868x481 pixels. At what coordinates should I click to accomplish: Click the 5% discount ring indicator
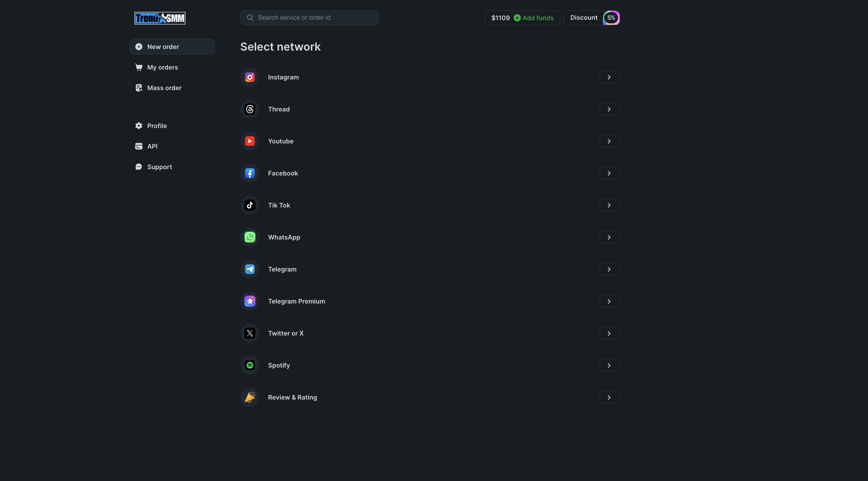611,18
